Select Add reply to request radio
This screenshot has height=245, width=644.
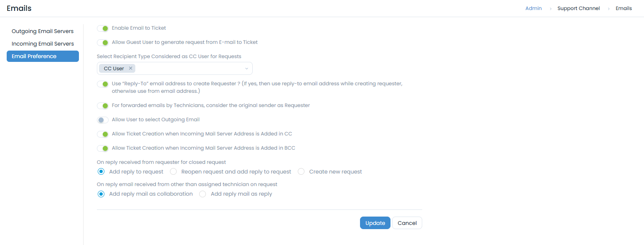click(101, 172)
